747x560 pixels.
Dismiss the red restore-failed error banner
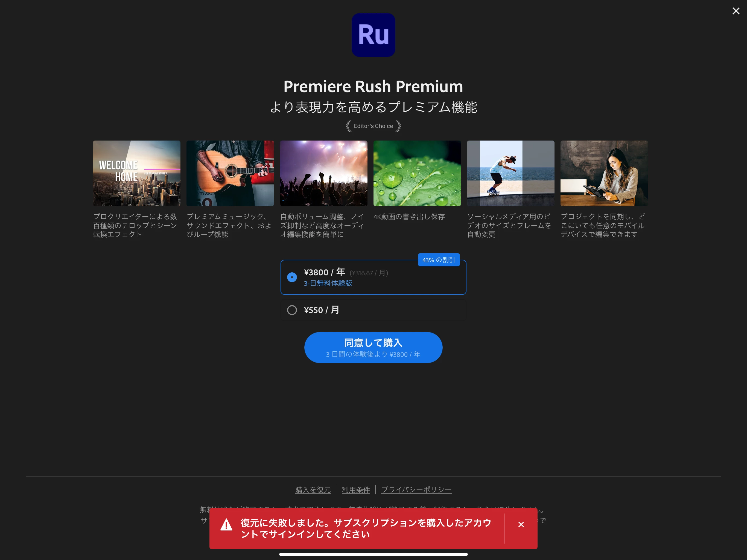521,524
